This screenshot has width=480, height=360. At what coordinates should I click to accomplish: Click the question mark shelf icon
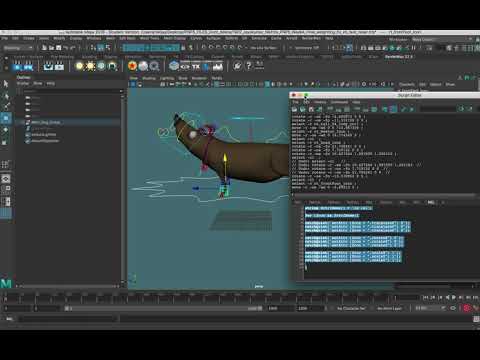click(x=248, y=66)
